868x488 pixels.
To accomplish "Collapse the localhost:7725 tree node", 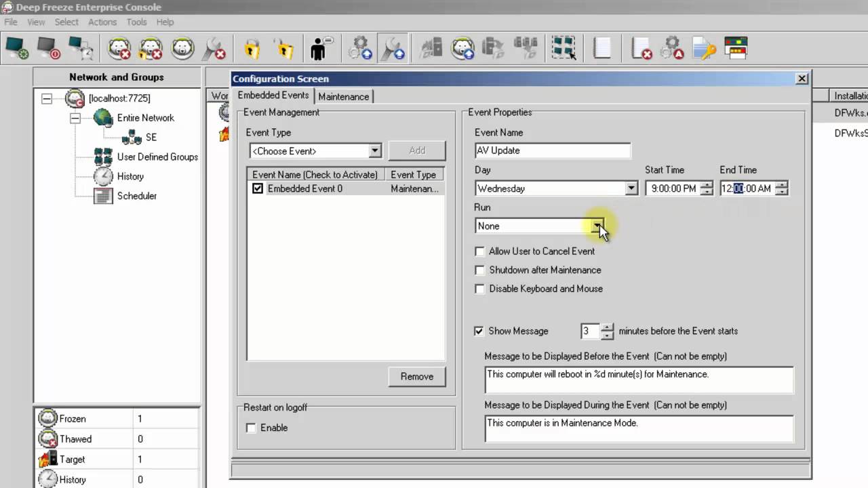I will point(47,98).
